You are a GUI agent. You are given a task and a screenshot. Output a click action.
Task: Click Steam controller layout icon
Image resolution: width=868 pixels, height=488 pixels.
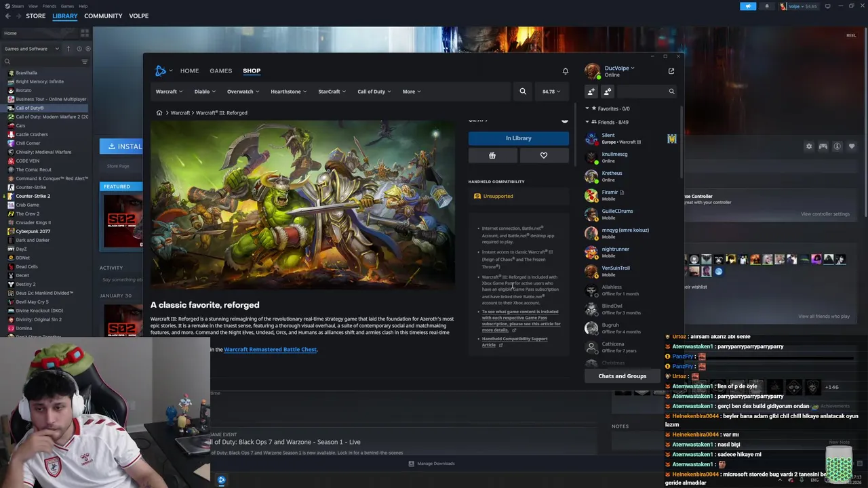(x=823, y=146)
